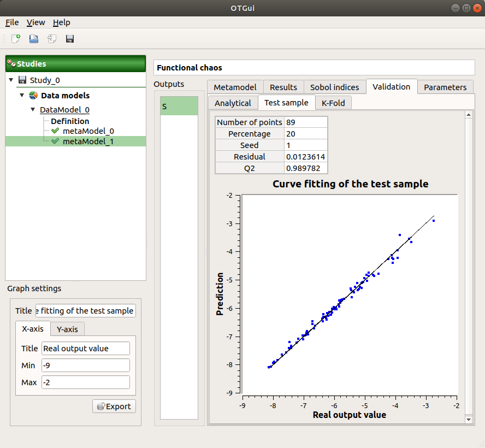Screen dimensions: 485x448
Task: Open the Sobol indices tab
Action: (335, 87)
